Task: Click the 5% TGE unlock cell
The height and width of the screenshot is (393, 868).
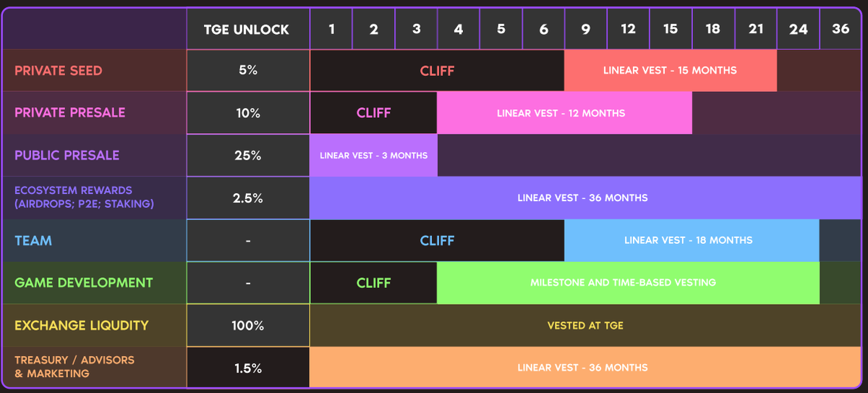Action: click(247, 71)
